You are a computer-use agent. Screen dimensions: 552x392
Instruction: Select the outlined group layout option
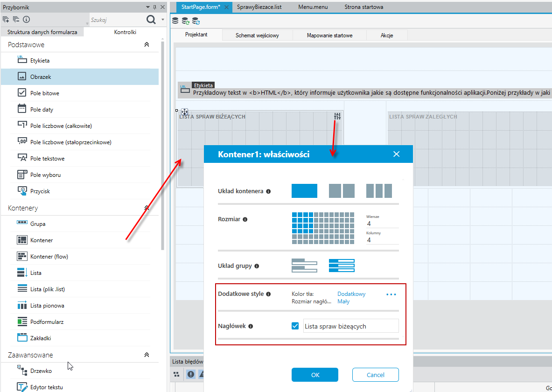tap(305, 266)
